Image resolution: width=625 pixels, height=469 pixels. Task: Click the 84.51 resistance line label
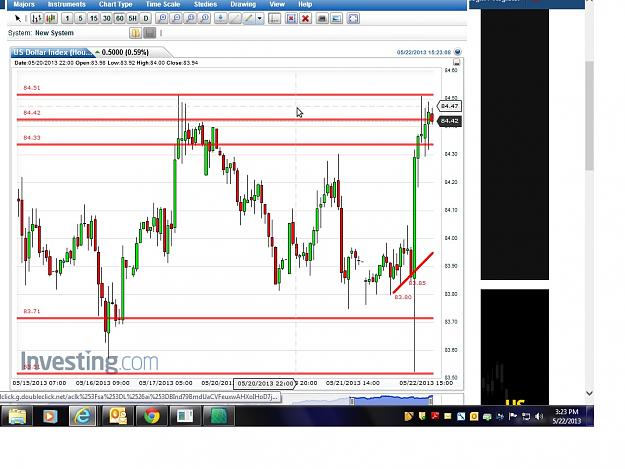32,88
